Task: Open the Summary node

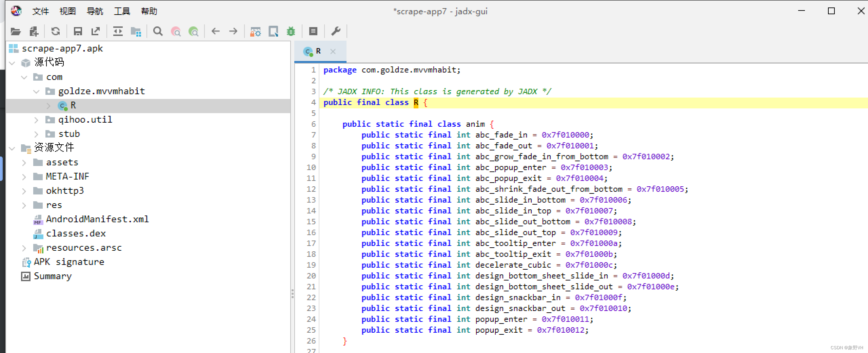Action: [x=53, y=276]
